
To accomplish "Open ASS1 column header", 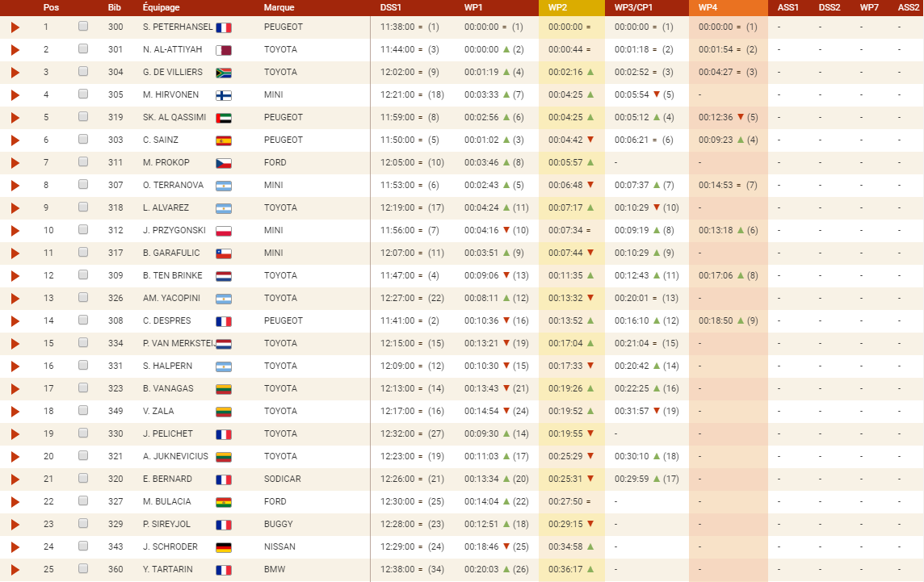I will (787, 7).
